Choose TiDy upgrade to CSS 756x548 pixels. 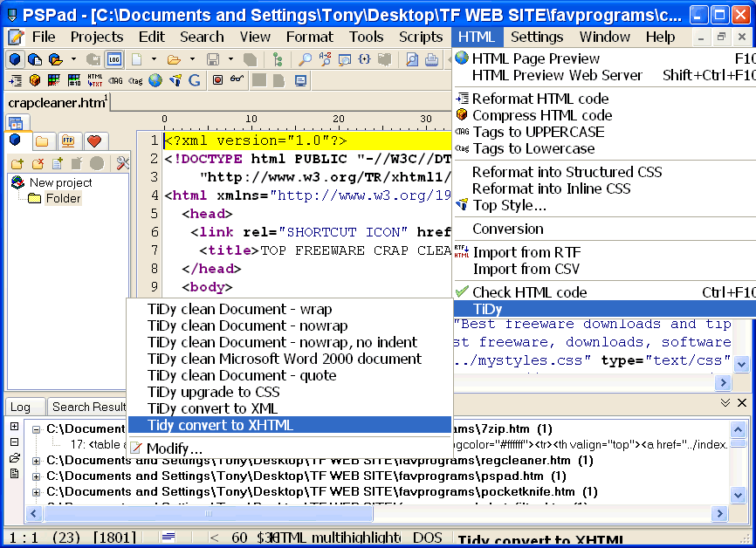[290, 392]
